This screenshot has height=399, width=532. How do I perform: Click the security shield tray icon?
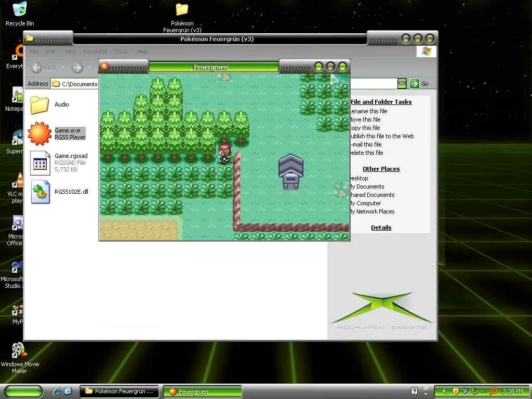click(456, 391)
